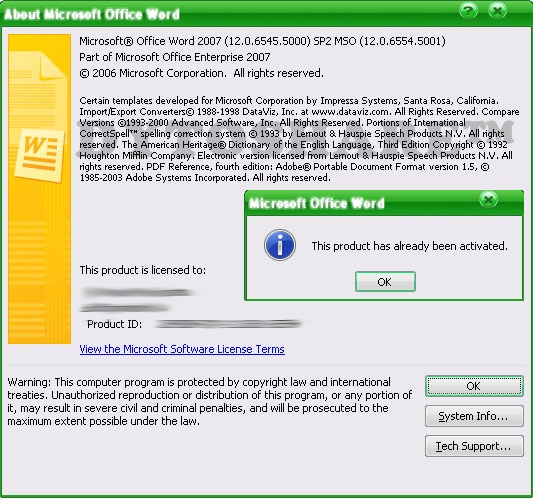Image resolution: width=533 pixels, height=500 pixels.
Task: Click the help question mark icon
Action: pos(468,11)
